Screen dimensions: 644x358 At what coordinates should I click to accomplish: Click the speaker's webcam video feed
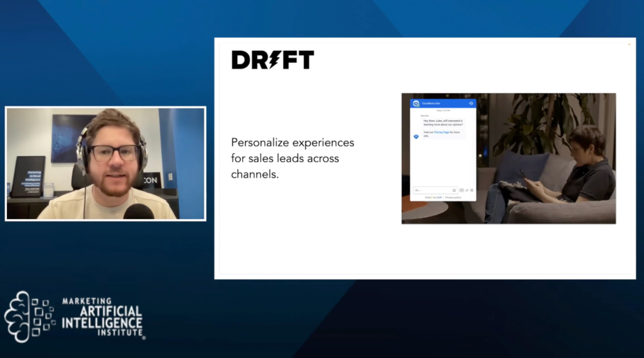click(106, 164)
